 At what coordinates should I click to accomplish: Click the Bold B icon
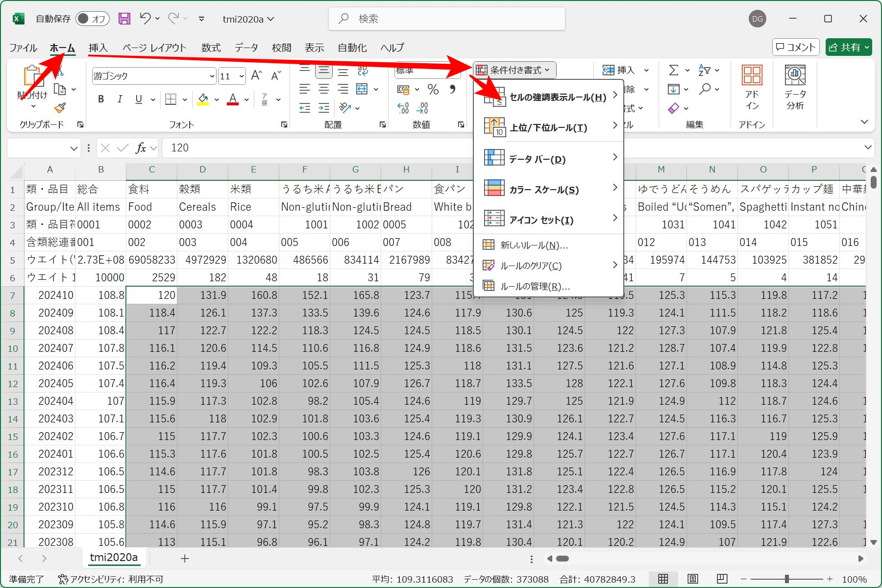[x=101, y=99]
